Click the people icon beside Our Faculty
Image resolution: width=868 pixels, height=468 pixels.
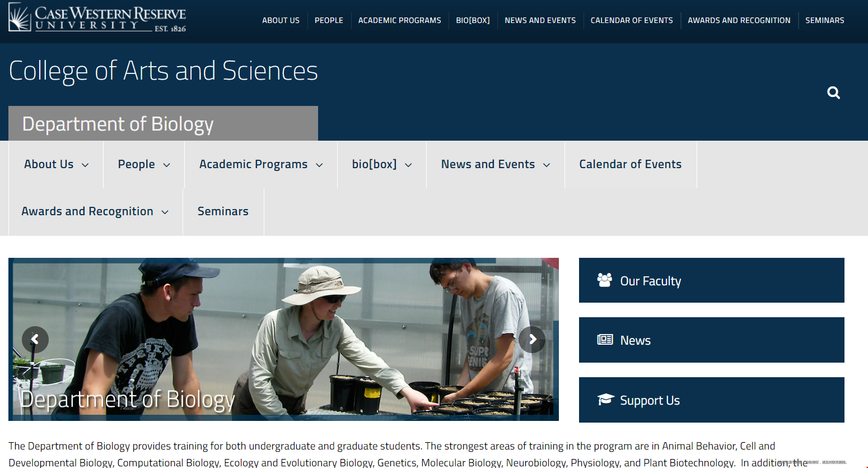point(605,280)
